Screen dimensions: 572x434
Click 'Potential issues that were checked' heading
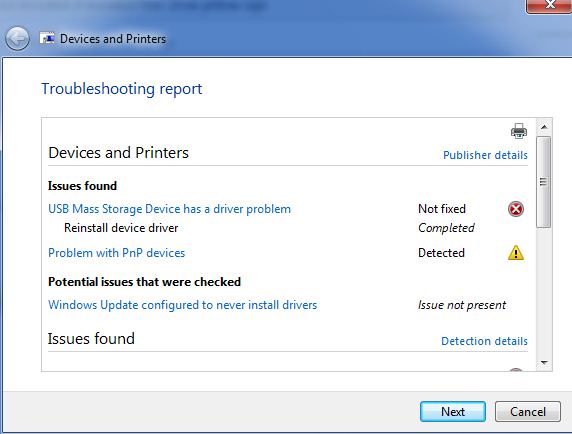tap(144, 282)
